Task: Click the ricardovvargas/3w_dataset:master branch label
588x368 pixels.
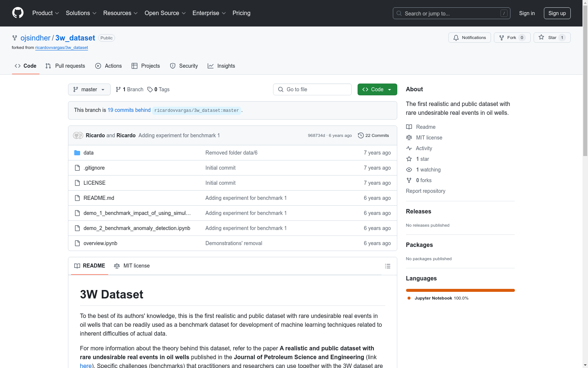Action: (197, 110)
